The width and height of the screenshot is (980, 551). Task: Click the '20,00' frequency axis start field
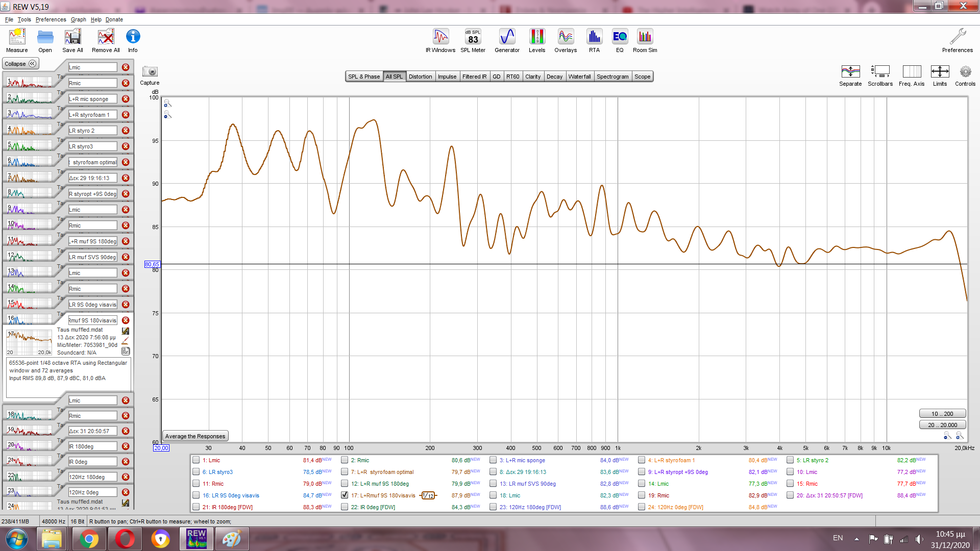pyautogui.click(x=161, y=448)
